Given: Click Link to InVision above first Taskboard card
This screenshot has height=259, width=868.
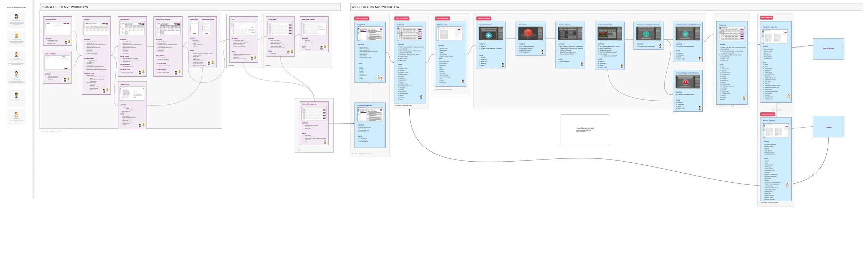Looking at the screenshot, I should coord(402,18).
